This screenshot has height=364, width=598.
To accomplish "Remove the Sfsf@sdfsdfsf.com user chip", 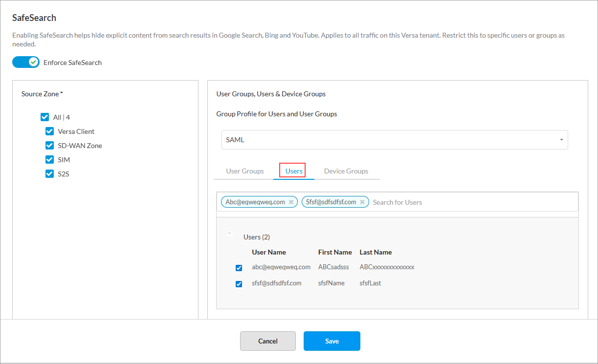I will tap(362, 202).
